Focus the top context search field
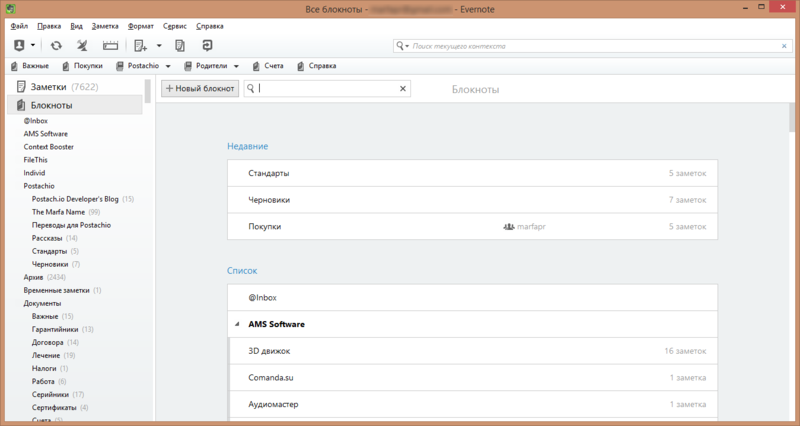 (x=594, y=46)
